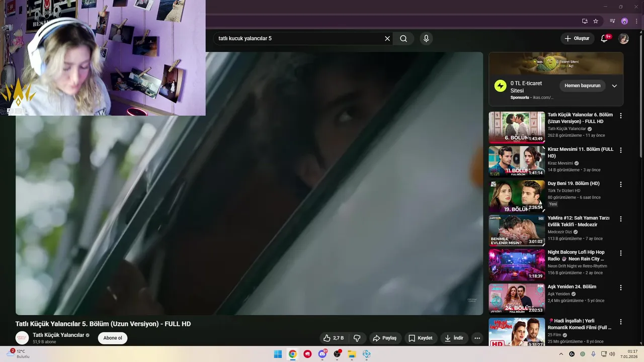Open Tatlı Küçük Yalancılar channel avatar
This screenshot has width=644, height=362.
[22, 338]
